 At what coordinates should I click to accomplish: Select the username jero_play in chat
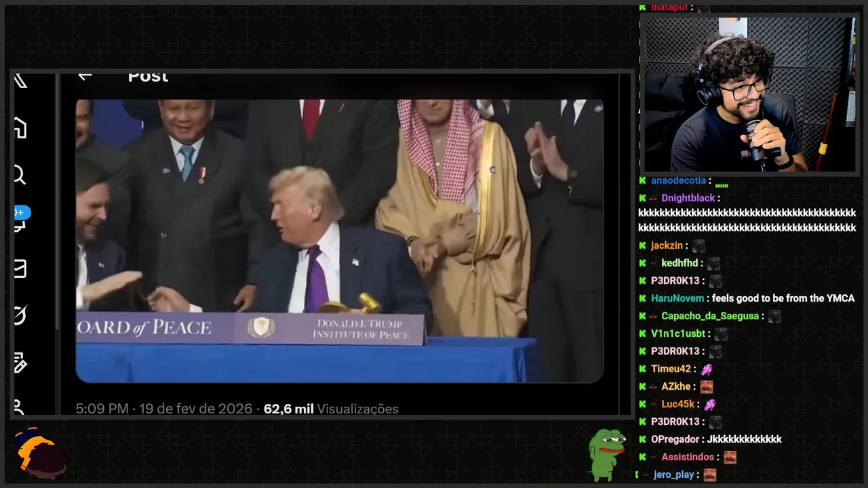[673, 475]
